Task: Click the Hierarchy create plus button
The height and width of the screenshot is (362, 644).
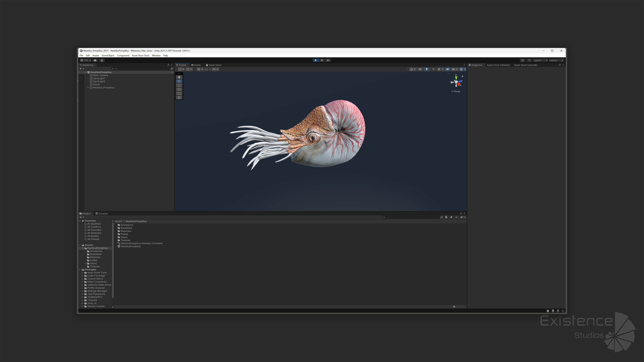Action: tap(82, 69)
